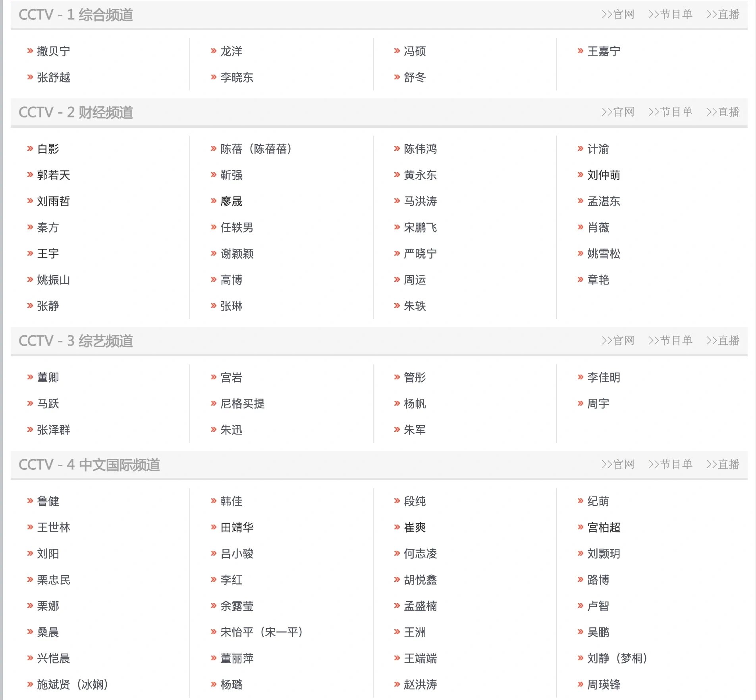The width and height of the screenshot is (756, 700).
Task: Click on host 宫柏超
Action: 604,527
